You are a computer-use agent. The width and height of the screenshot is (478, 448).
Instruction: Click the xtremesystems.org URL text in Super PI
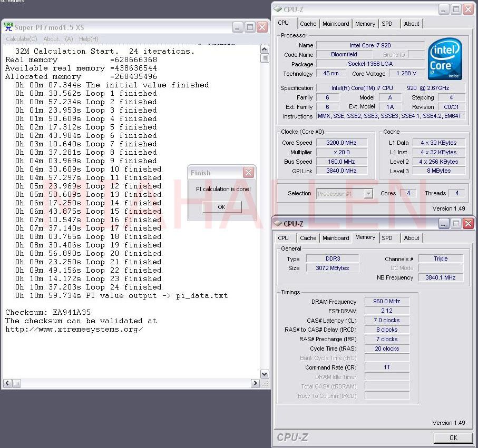coord(74,330)
